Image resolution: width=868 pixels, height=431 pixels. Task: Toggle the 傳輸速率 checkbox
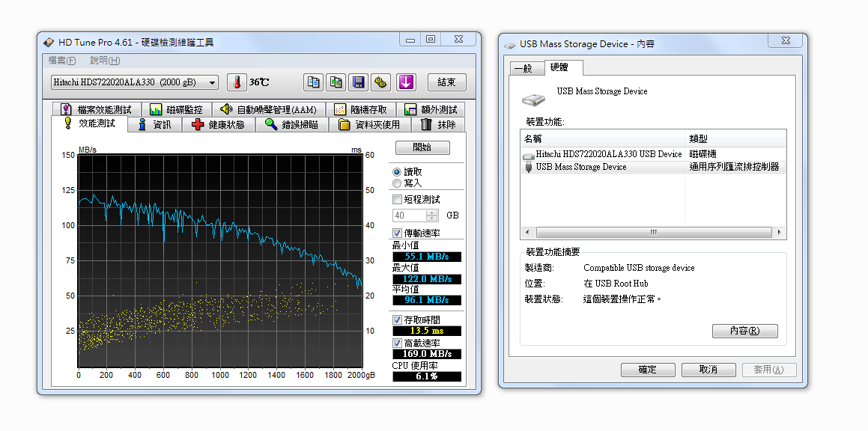397,233
